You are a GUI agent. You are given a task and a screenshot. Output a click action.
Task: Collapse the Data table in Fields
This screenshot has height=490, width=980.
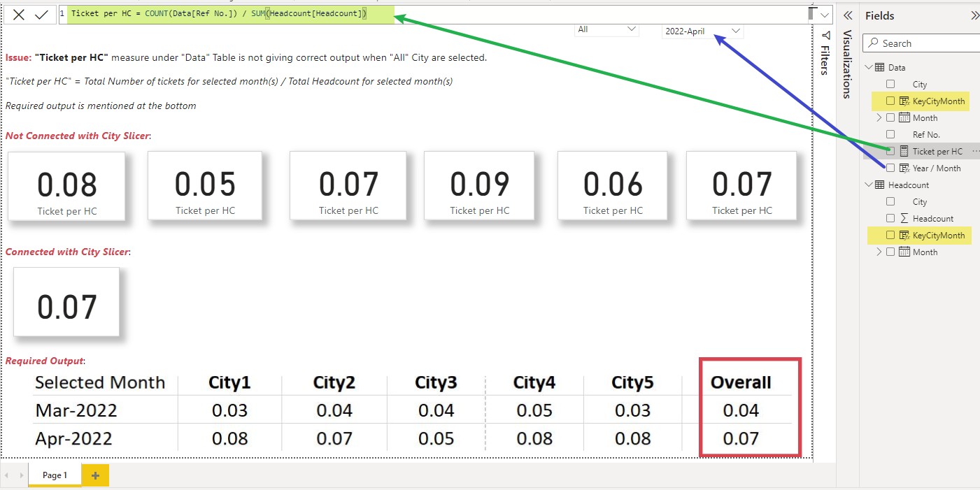869,68
